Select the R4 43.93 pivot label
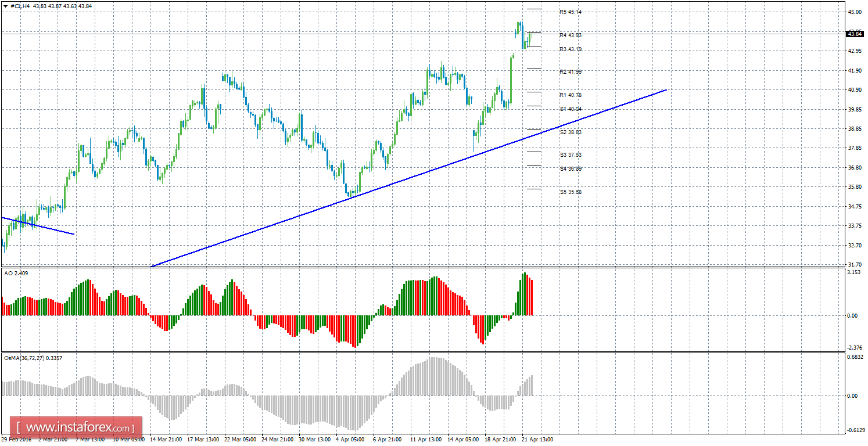 (x=571, y=35)
